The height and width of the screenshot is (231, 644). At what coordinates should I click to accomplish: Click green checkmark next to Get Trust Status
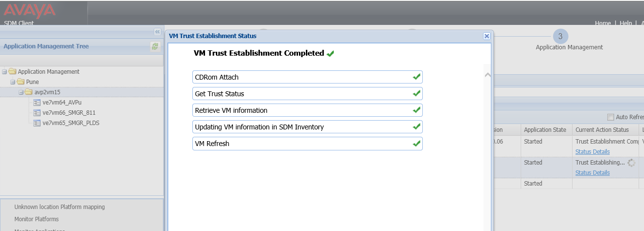417,93
